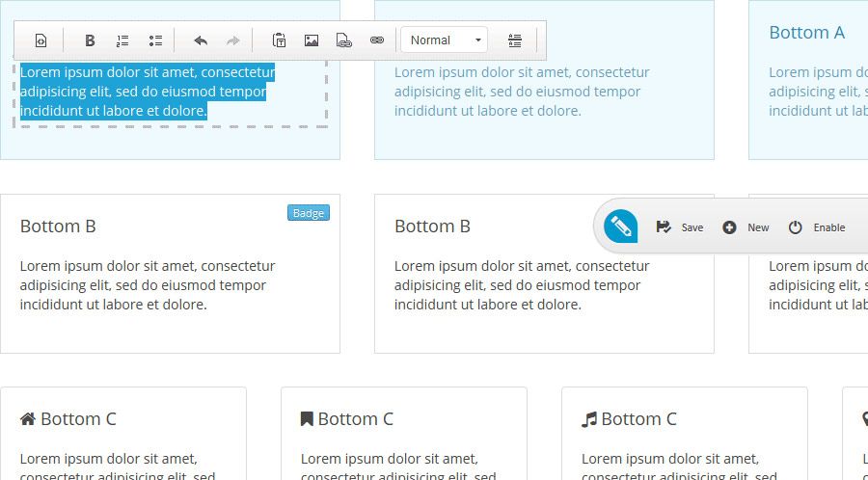Undo the last edit
Image resolution: width=868 pixels, height=480 pixels.
click(201, 40)
